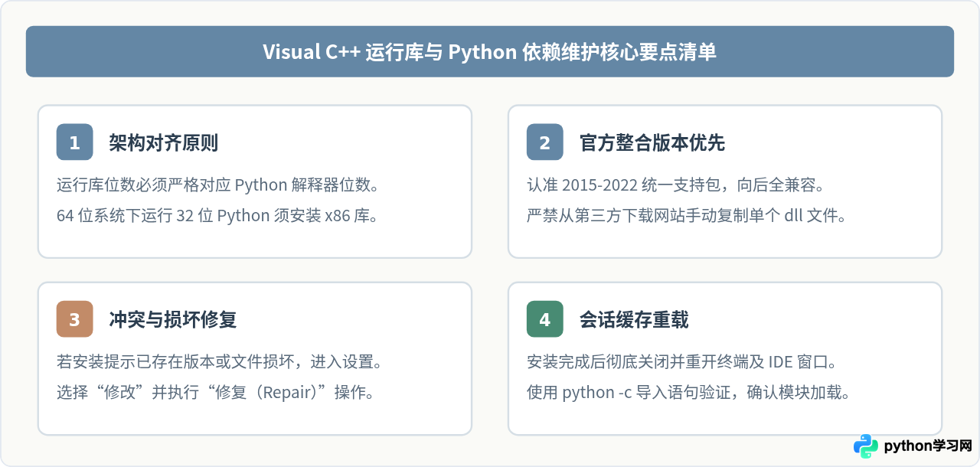Click the title banner "Visual C++ 运行库与 Python 依赖维护核心要点清单"
This screenshot has height=467, width=980.
490,51
